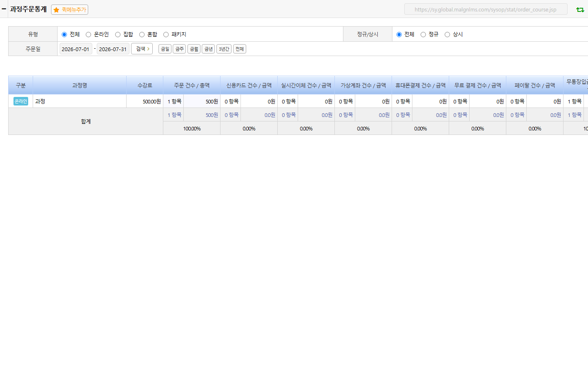This screenshot has width=588, height=368.
Task: Click the 주문일 filter label
Action: point(33,49)
